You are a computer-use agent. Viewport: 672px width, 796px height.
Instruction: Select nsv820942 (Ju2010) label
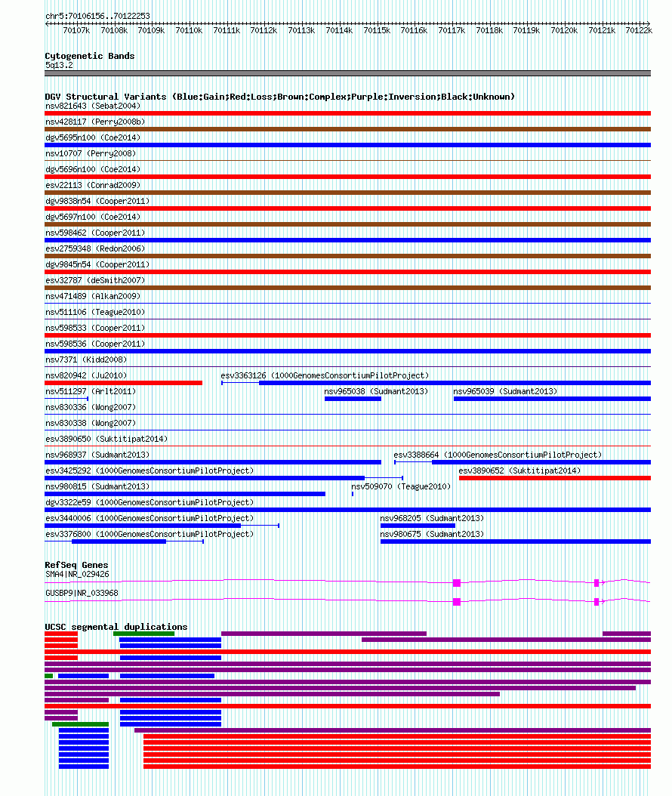(x=86, y=375)
